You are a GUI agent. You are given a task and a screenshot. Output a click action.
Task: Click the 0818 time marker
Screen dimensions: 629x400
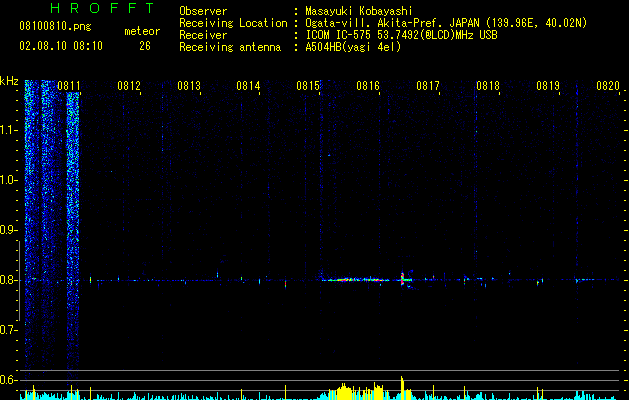click(488, 86)
